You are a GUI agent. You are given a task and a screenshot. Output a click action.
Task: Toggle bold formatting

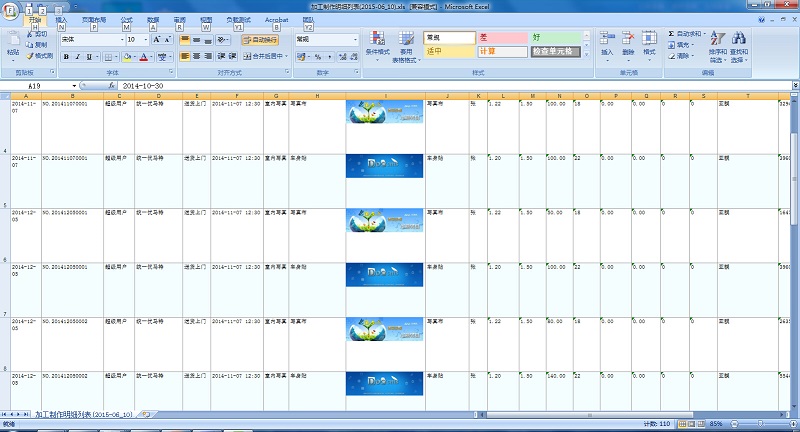[65, 57]
